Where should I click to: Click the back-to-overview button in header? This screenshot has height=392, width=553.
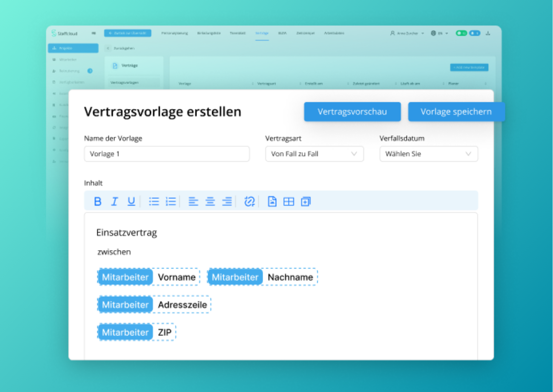click(x=128, y=33)
